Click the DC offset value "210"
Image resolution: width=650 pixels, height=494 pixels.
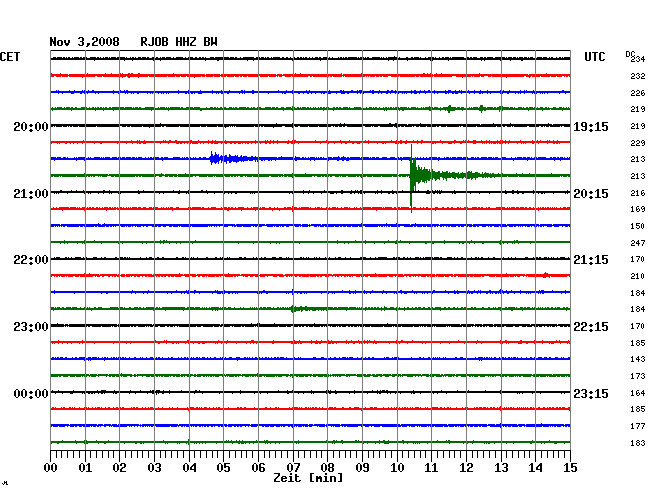tap(638, 276)
